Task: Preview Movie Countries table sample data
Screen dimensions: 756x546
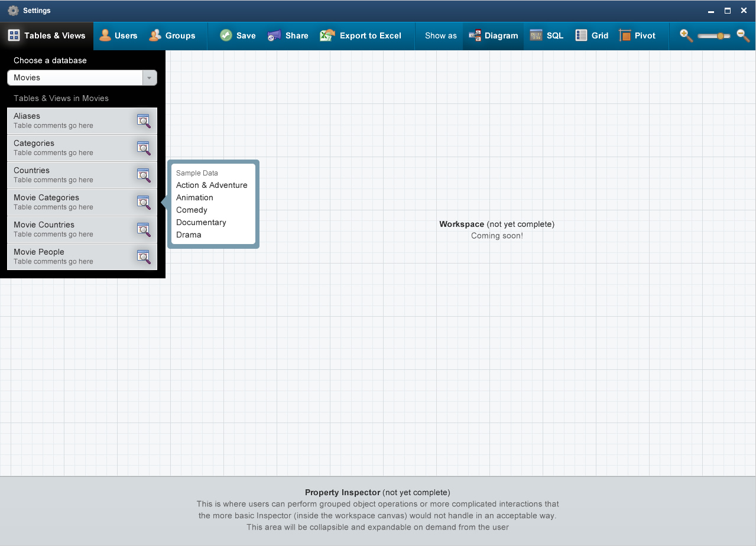Action: tap(144, 230)
